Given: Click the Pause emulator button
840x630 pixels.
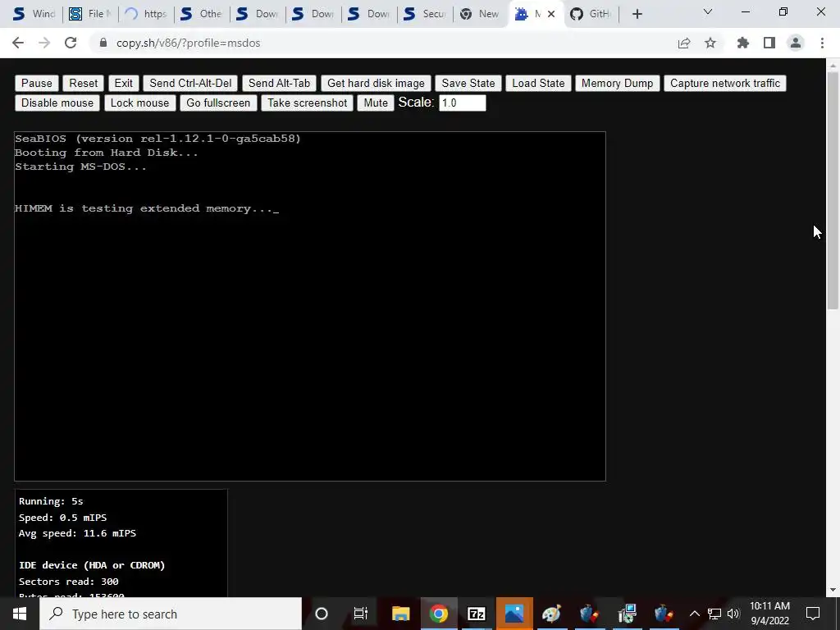Looking at the screenshot, I should 36,83.
